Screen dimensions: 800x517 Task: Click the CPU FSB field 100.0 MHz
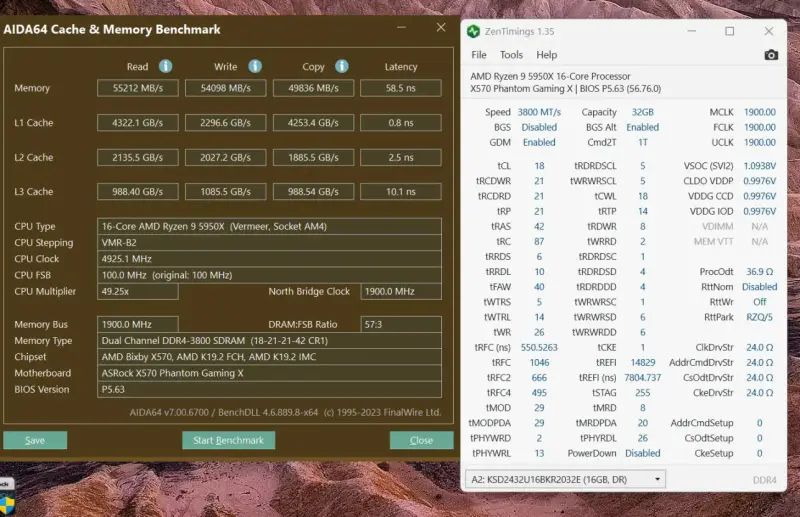269,275
